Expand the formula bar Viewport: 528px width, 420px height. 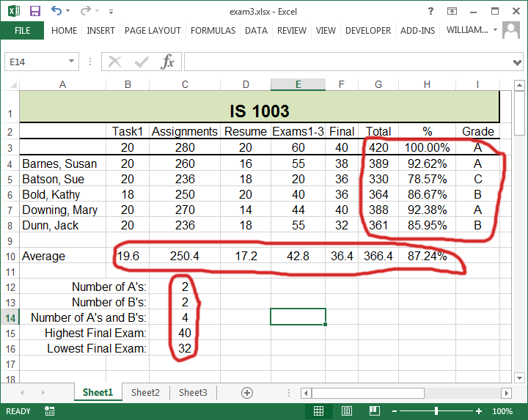516,62
